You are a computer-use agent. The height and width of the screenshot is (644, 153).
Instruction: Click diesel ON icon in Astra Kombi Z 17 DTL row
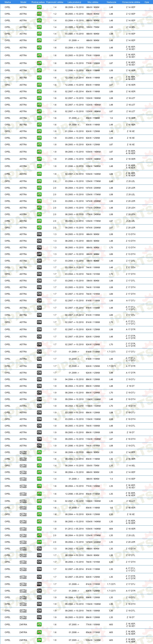pyautogui.click(x=39, y=555)
